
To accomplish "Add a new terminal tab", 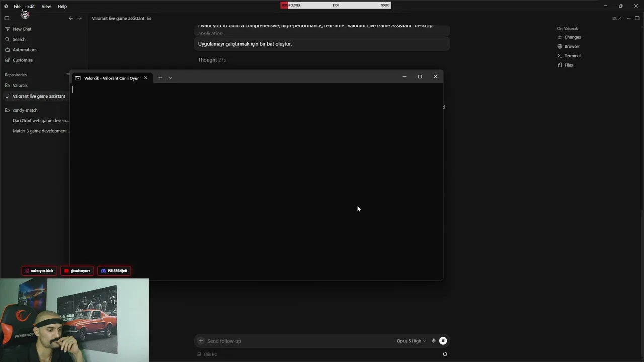I will [160, 78].
